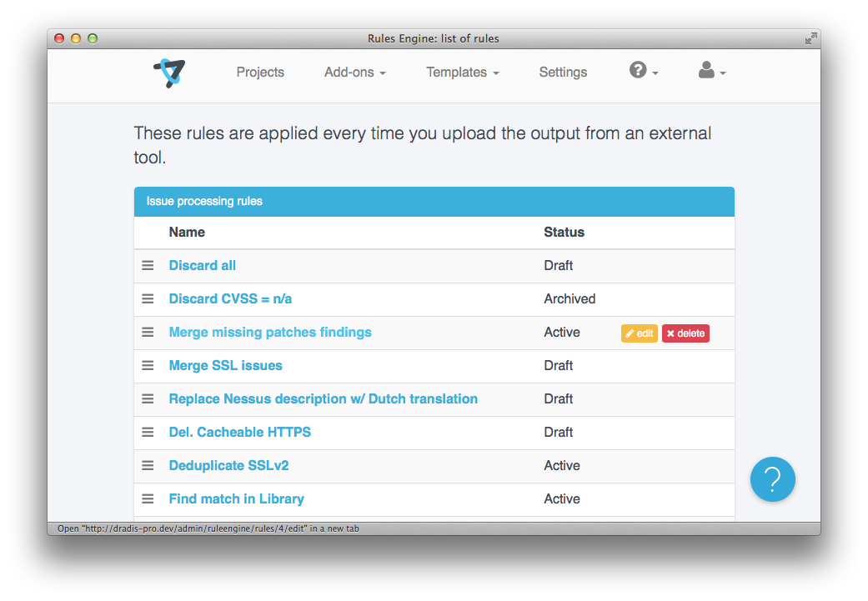
Task: Click the drag handle beside Merge SSL issues
Action: coord(148,365)
